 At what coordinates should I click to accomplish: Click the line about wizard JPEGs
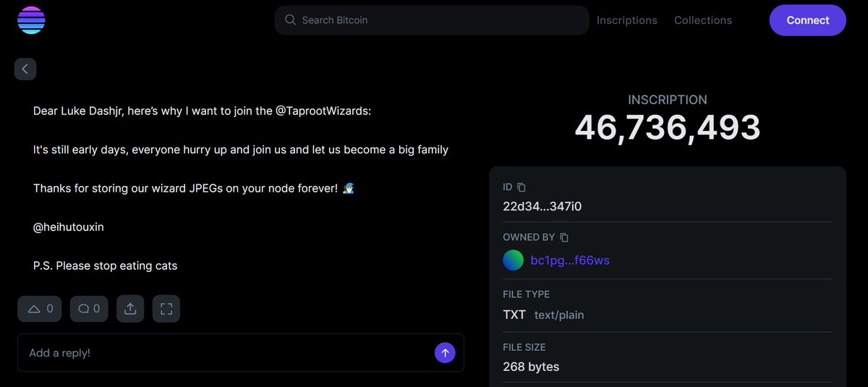tap(194, 188)
